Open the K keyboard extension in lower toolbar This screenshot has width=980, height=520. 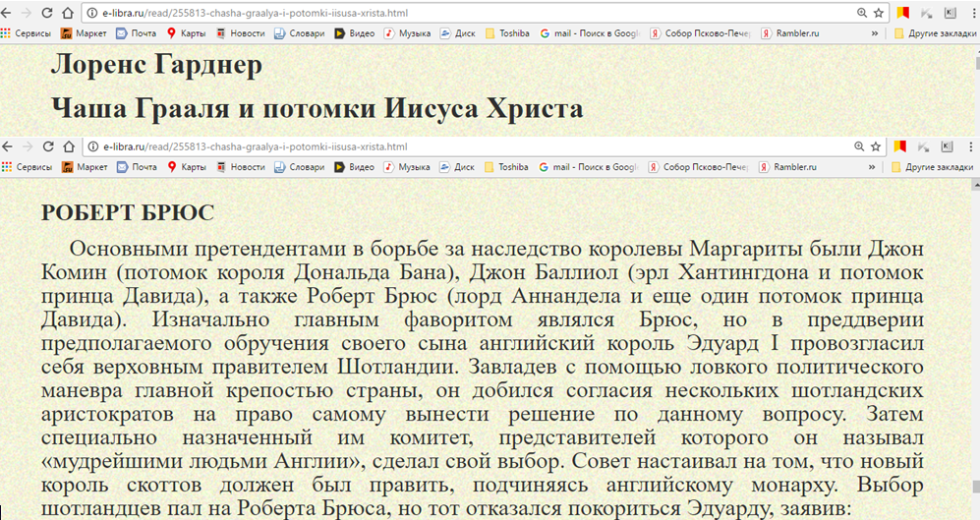tap(948, 146)
